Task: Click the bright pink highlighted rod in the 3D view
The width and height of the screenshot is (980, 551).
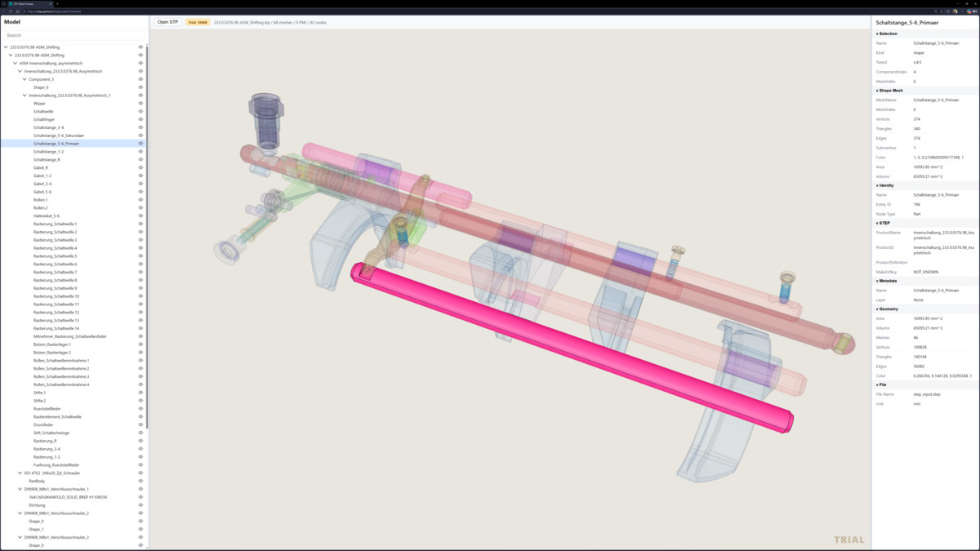Action: pyautogui.click(x=572, y=347)
